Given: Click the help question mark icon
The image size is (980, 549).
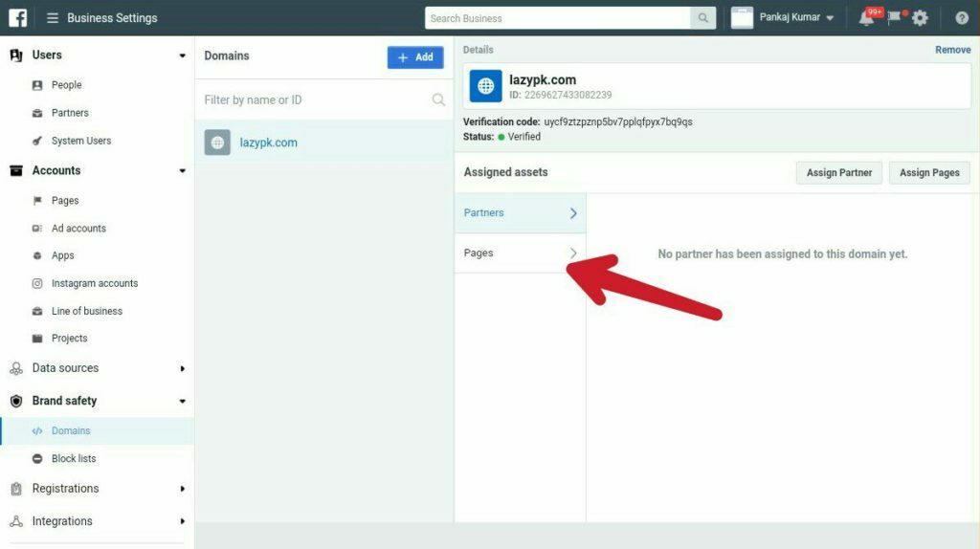Looking at the screenshot, I should [961, 18].
